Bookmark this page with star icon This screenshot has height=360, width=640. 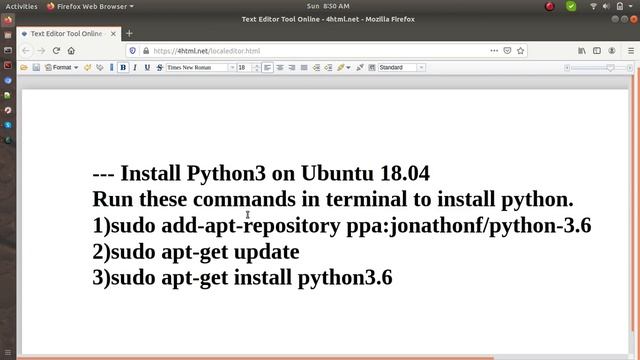pyautogui.click(x=520, y=51)
